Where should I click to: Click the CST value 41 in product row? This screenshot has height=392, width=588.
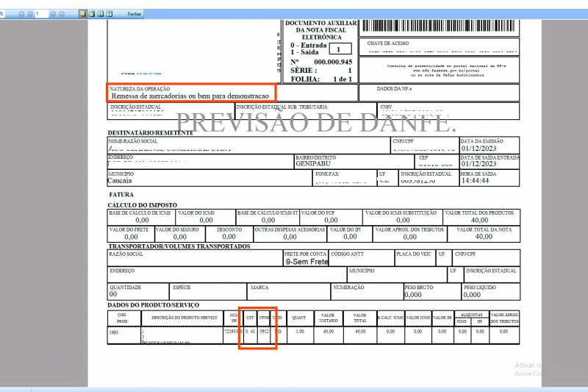[253, 332]
